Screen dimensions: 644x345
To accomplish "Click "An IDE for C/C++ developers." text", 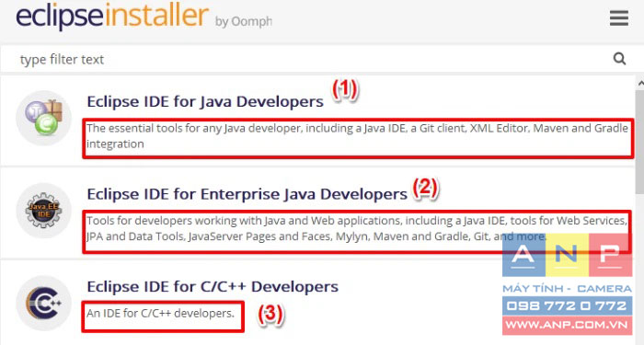I will pyautogui.click(x=160, y=314).
